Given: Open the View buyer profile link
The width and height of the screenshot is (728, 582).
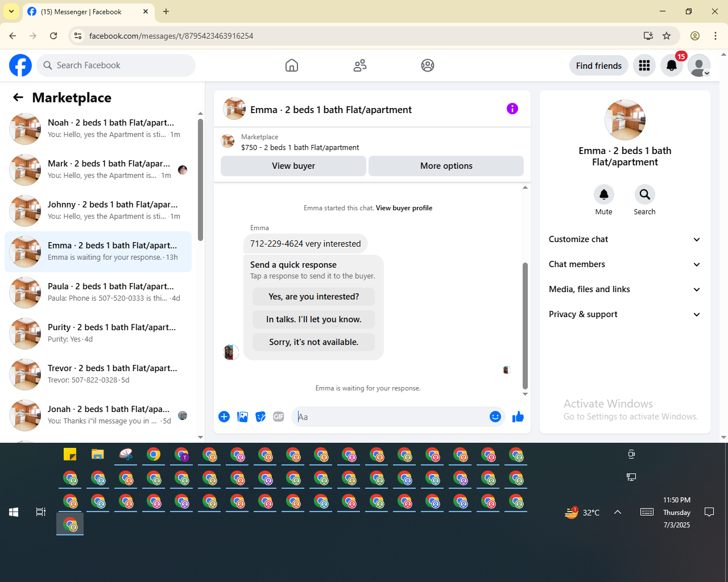Looking at the screenshot, I should pyautogui.click(x=404, y=208).
